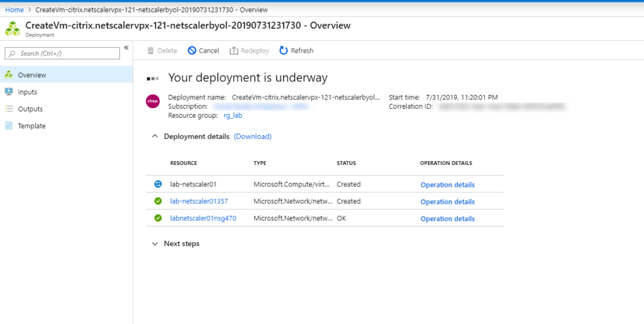Viewport: 644px width, 324px height.
Task: Open the Overview menu item
Action: [x=66, y=75]
